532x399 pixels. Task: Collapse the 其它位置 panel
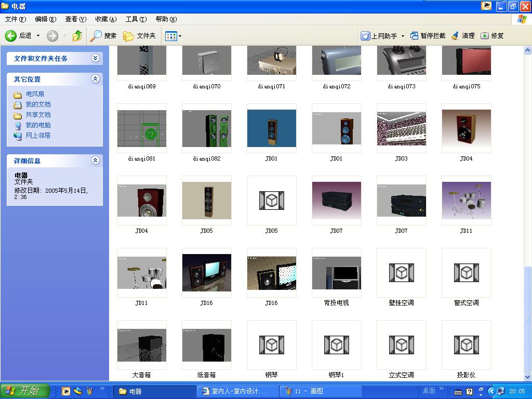96,79
